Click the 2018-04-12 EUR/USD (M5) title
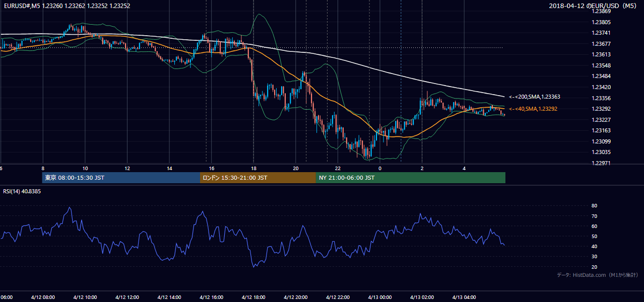The image size is (644, 302). point(594,6)
